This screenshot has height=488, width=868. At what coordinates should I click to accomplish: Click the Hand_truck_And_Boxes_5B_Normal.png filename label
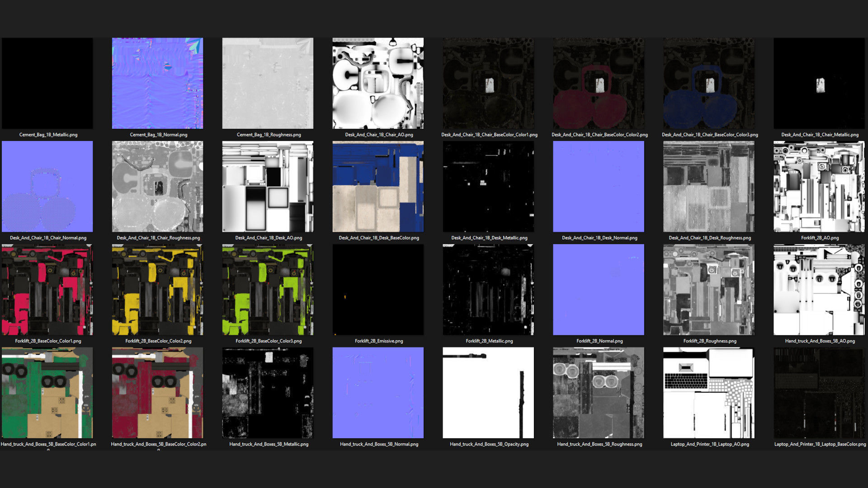(379, 444)
